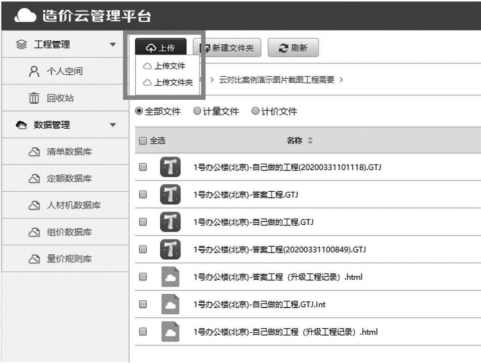Image resolution: width=481 pixels, height=363 pixels.
Task: Click the 定额数据库 icon in sidebar
Action: 34,178
